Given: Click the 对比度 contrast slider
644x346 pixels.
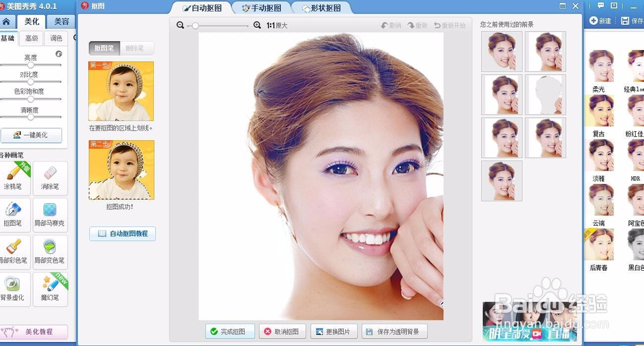Looking at the screenshot, I should tap(31, 82).
